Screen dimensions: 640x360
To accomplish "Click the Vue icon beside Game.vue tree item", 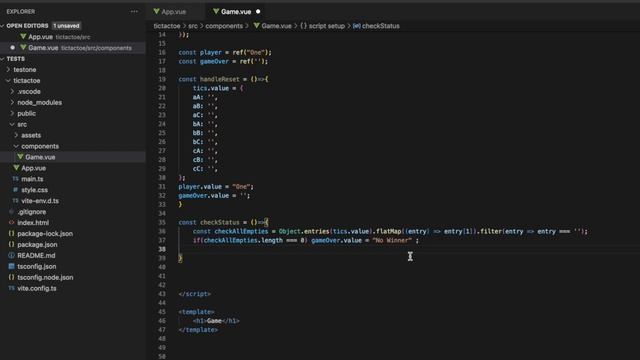I will (x=20, y=157).
